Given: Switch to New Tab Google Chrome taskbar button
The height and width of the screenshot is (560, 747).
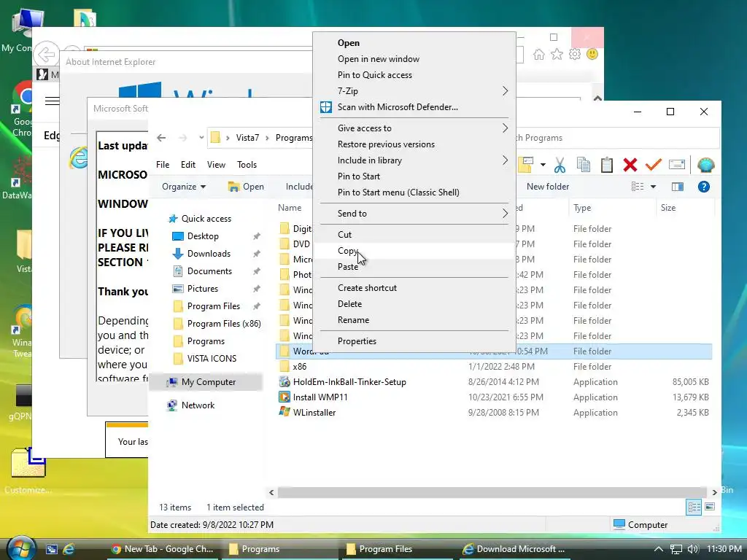Looking at the screenshot, I should tap(162, 549).
